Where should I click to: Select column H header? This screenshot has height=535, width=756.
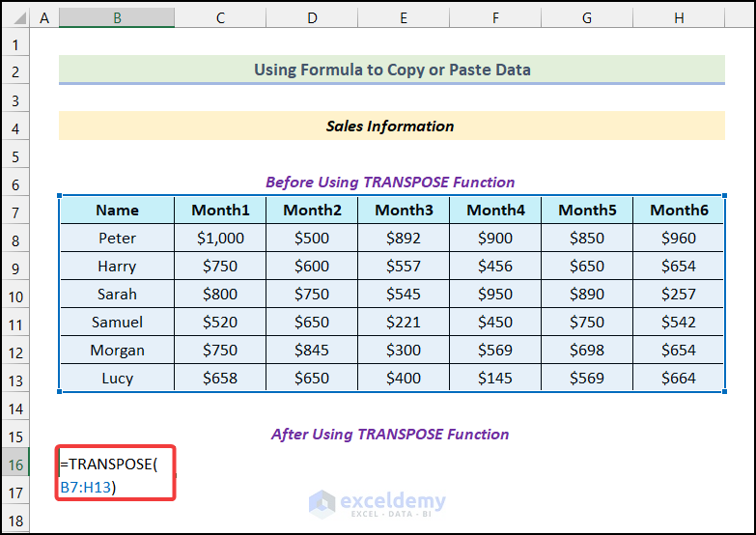[x=679, y=17]
